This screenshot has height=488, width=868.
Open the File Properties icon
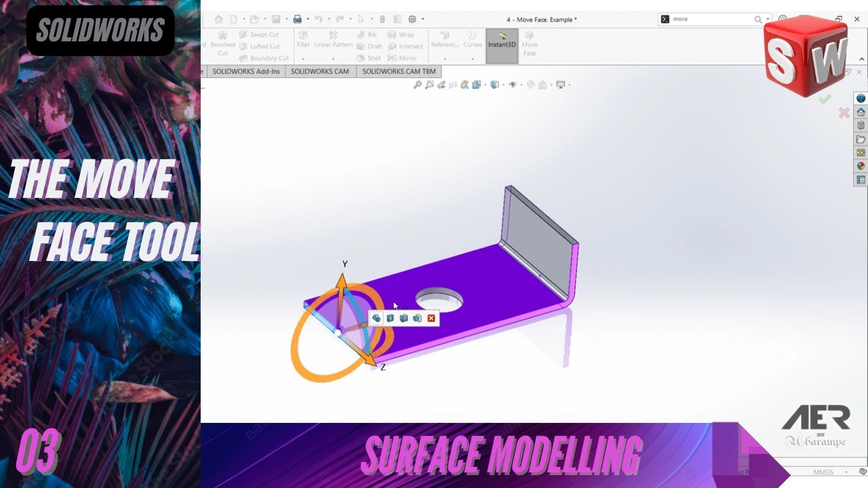click(397, 19)
